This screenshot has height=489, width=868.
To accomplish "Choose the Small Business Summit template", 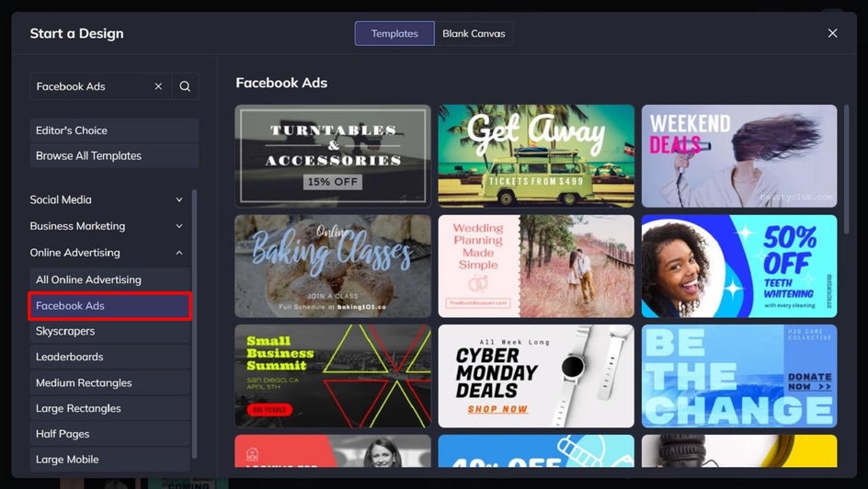I will 333,376.
